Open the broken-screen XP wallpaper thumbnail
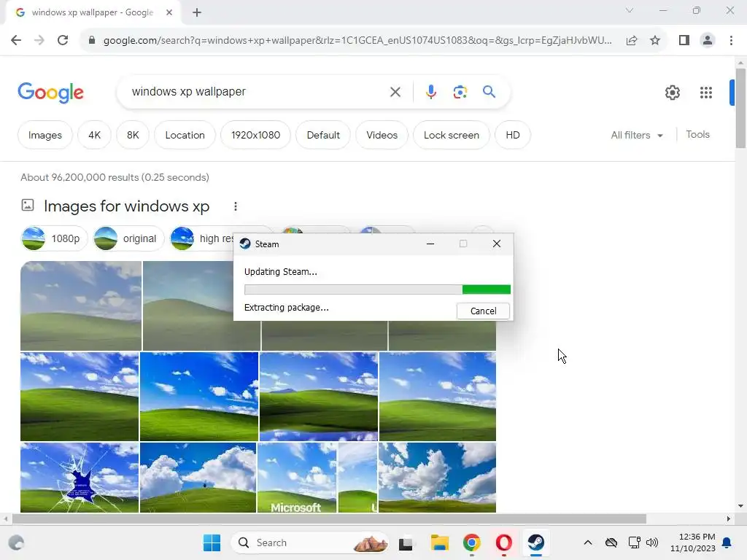Viewport: 747px width, 560px height. coord(80,478)
